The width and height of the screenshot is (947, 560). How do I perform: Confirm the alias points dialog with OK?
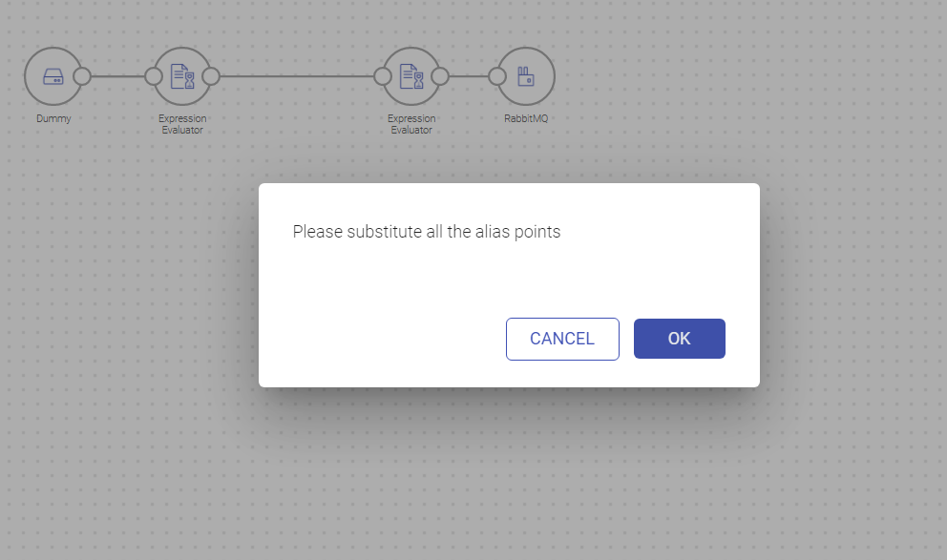(680, 339)
